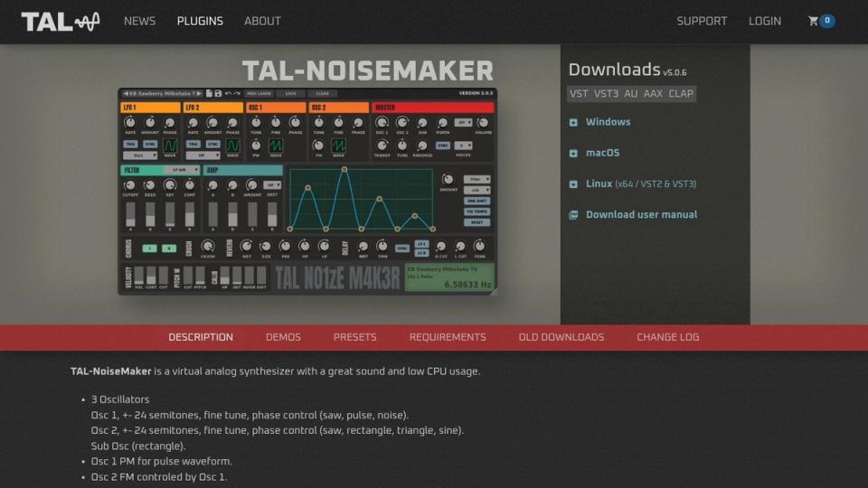Open the envelope editor destination dropdown
Image resolution: width=868 pixels, height=488 pixels.
476,179
